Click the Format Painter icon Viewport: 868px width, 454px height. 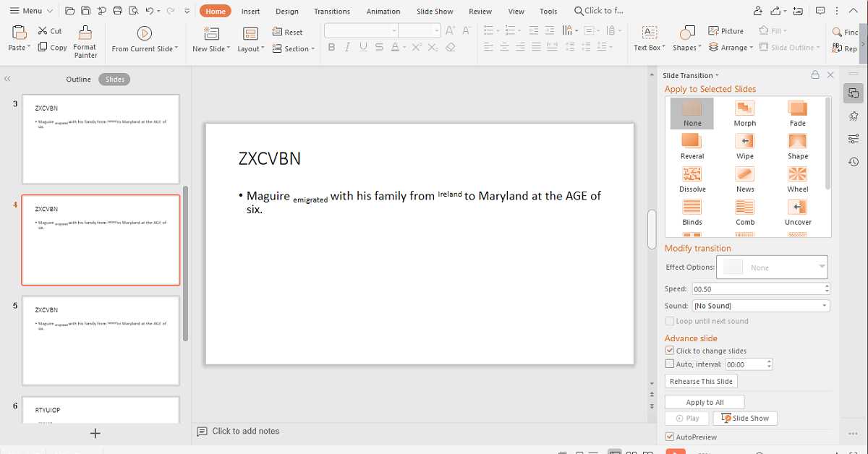pos(85,33)
